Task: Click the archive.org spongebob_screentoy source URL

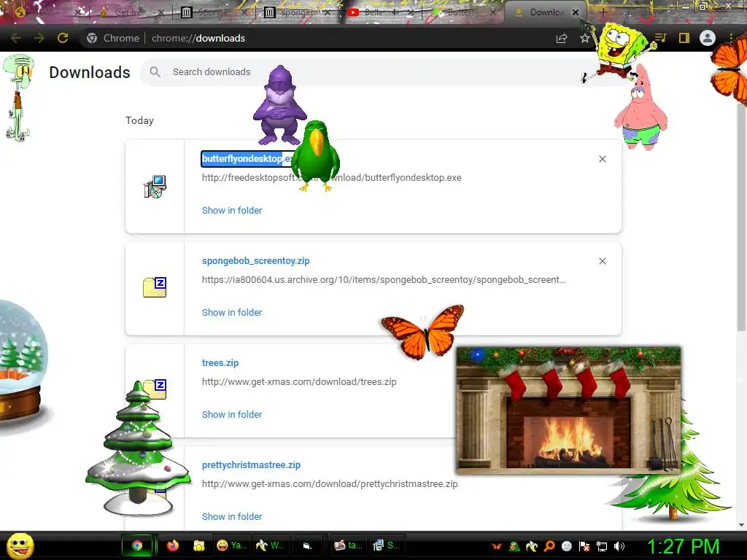Action: pos(384,280)
